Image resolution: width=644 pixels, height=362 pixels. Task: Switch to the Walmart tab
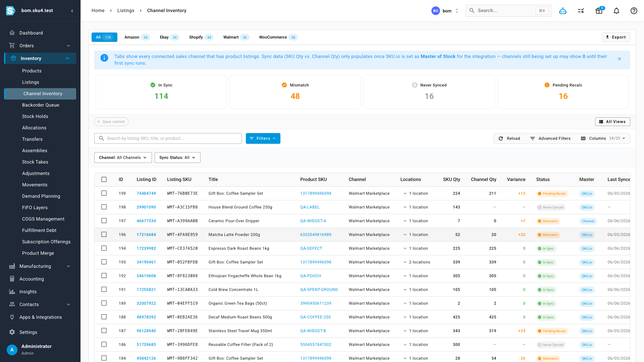coord(236,37)
